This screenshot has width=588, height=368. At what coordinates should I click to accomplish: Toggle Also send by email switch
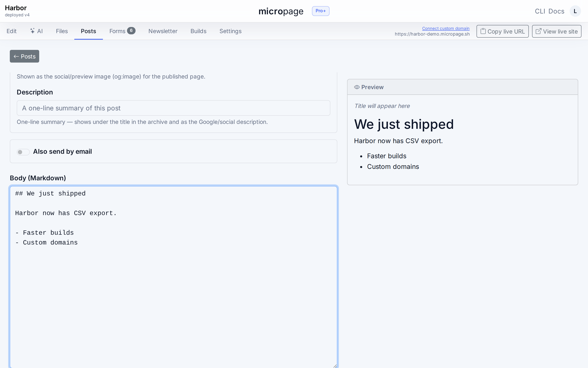(x=23, y=152)
